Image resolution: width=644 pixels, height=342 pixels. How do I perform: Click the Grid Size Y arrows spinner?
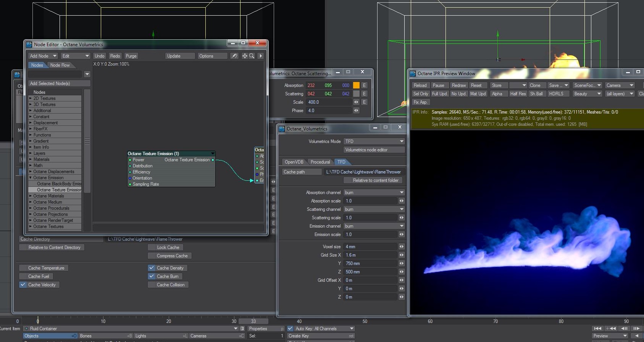coord(401,263)
